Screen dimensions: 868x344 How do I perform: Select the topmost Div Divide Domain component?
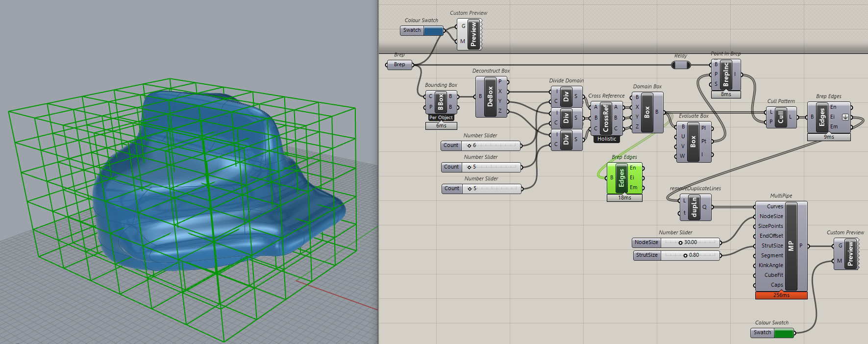[566, 97]
